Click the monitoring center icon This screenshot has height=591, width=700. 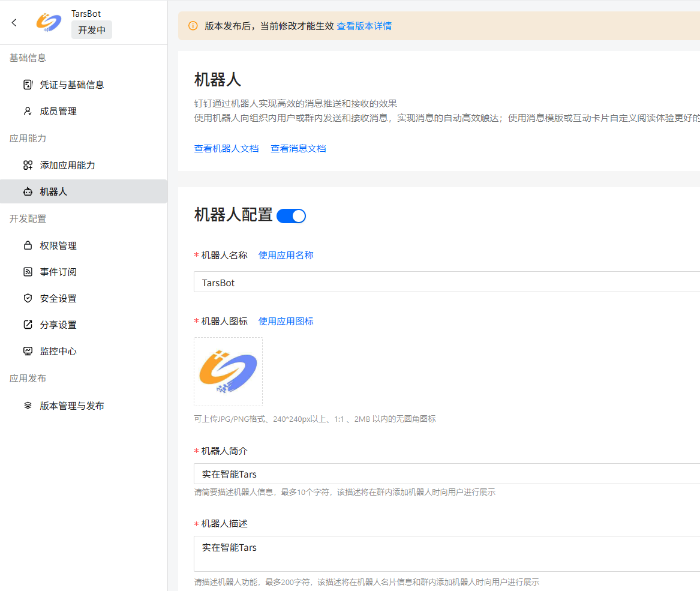[28, 351]
